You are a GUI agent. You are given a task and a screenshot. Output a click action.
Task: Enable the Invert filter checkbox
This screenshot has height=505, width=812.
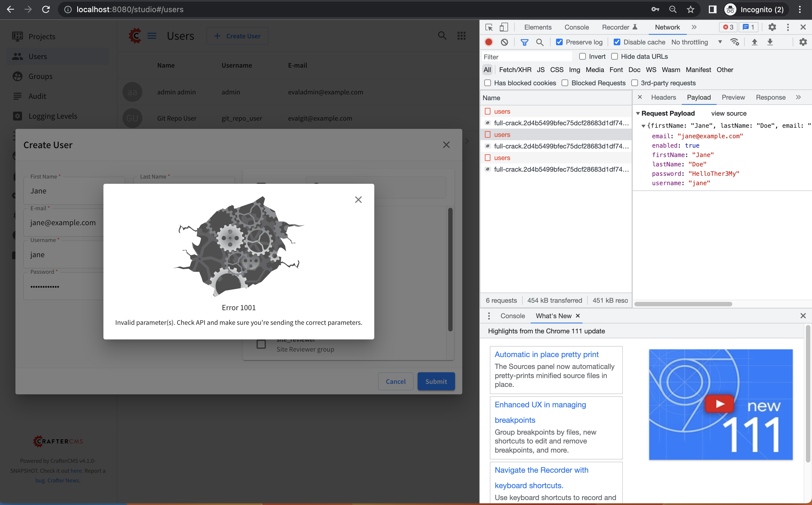click(583, 57)
